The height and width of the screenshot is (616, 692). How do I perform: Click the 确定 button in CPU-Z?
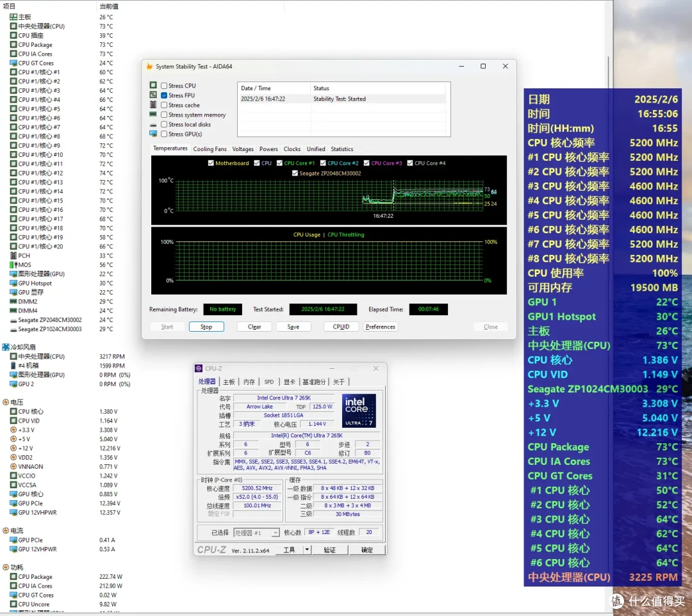pyautogui.click(x=367, y=550)
